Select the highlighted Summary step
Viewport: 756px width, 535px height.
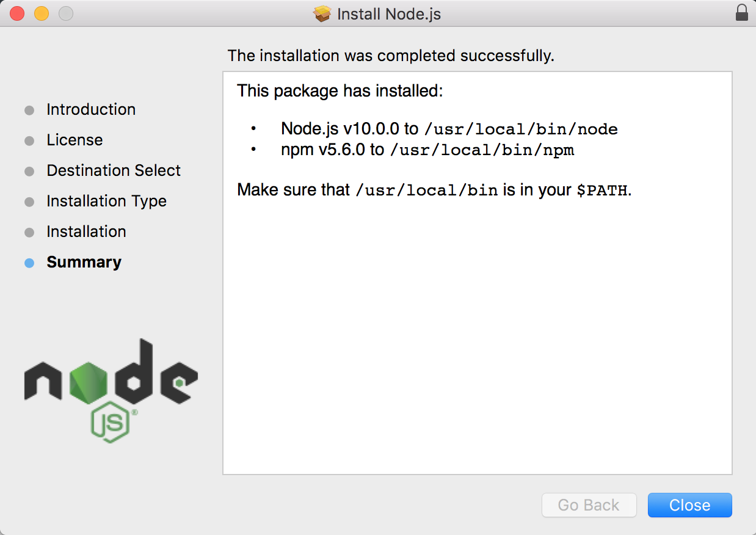[x=84, y=262]
